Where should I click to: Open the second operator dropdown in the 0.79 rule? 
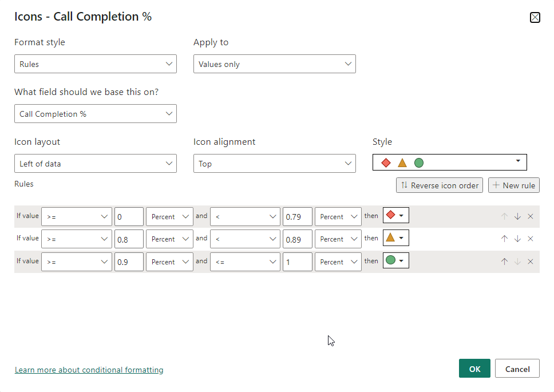click(x=245, y=216)
